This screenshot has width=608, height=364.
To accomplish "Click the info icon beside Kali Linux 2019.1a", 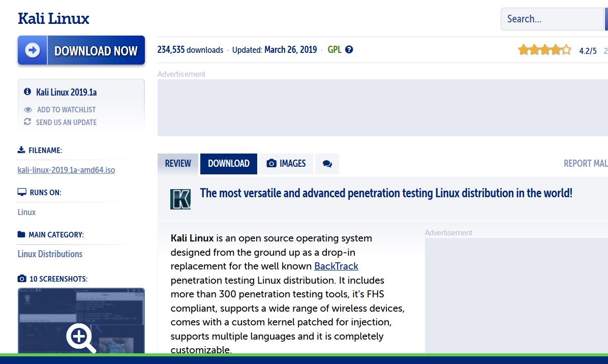I will point(27,92).
